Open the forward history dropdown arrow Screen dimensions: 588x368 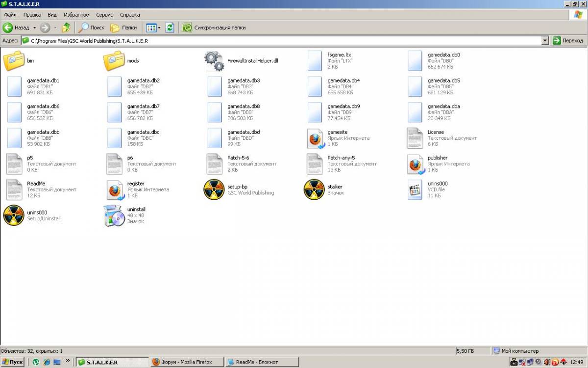pyautogui.click(x=55, y=28)
